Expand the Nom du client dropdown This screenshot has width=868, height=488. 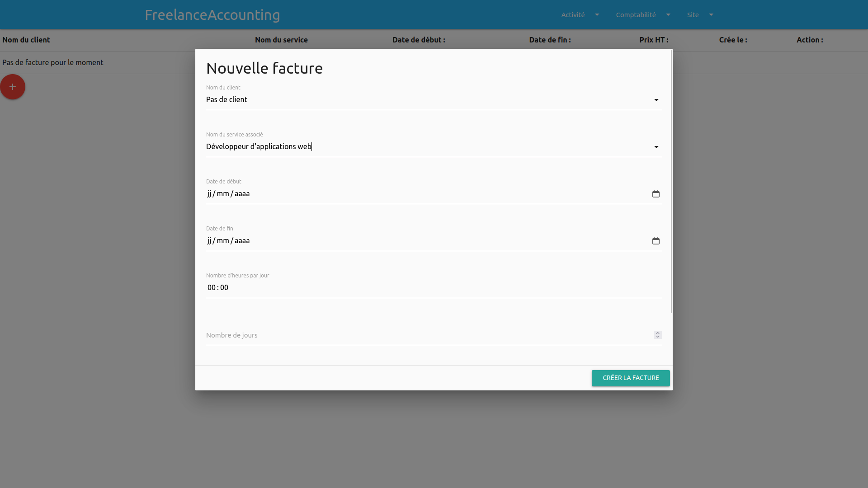tap(656, 100)
